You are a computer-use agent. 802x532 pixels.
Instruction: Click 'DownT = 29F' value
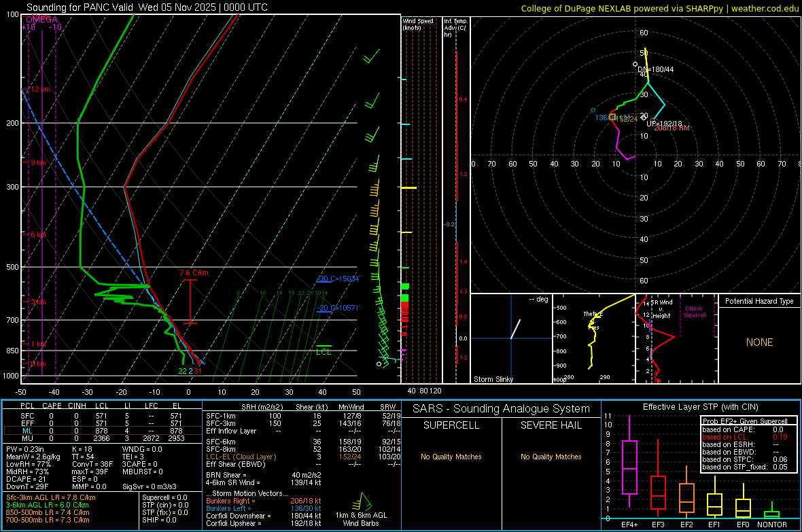[x=27, y=487]
